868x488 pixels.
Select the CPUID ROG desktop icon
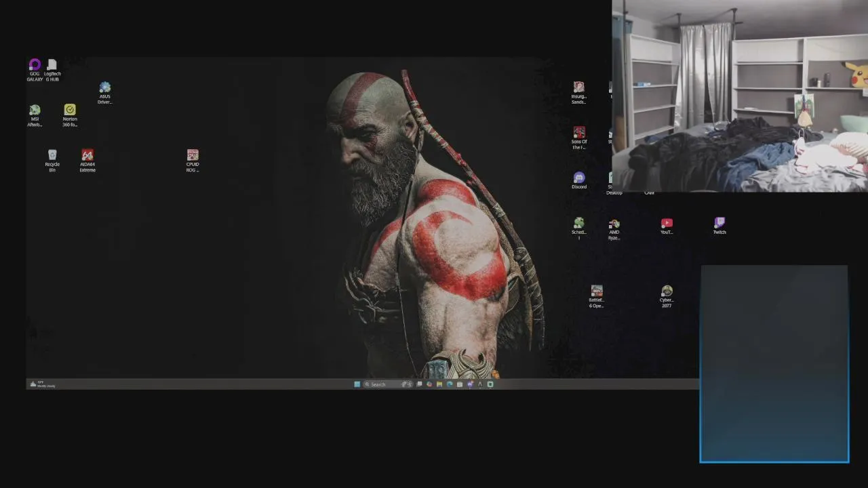[193, 161]
